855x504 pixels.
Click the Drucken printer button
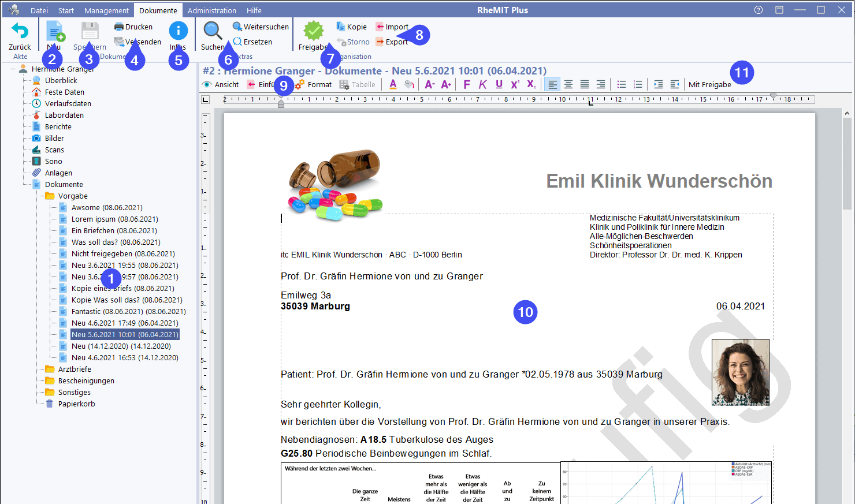[x=133, y=27]
